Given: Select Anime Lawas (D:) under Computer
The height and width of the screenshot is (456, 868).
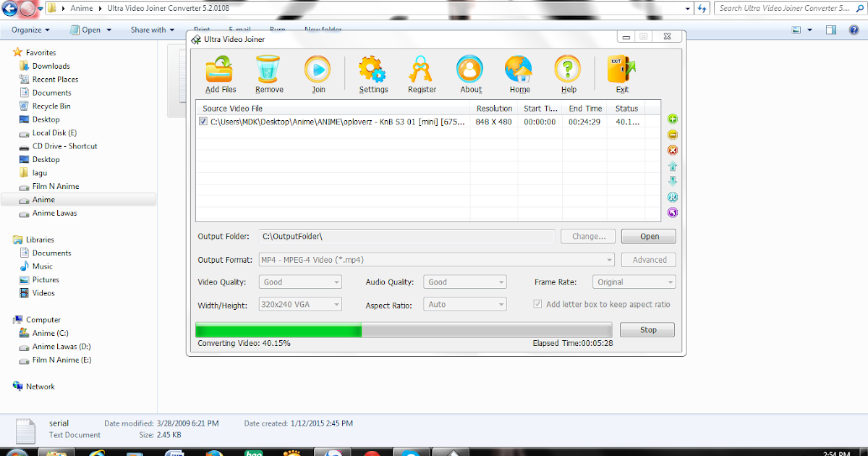Looking at the screenshot, I should tap(61, 347).
